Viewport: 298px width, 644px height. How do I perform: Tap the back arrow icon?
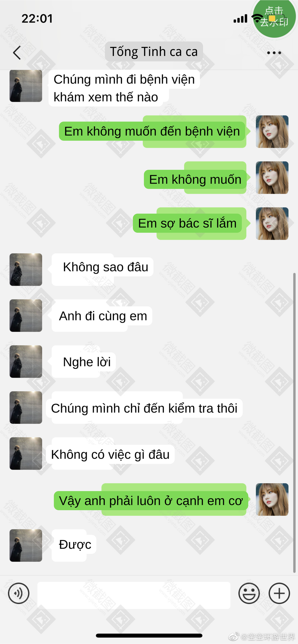click(x=17, y=53)
